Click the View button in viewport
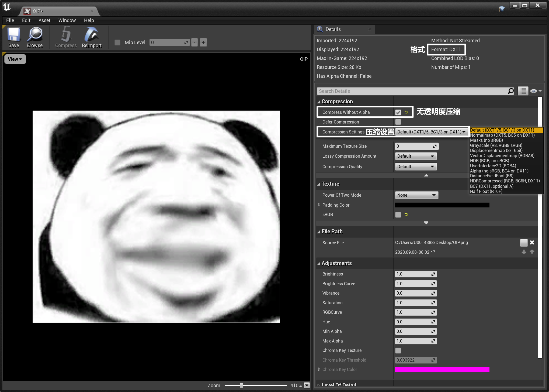The height and width of the screenshot is (392, 549). (15, 59)
